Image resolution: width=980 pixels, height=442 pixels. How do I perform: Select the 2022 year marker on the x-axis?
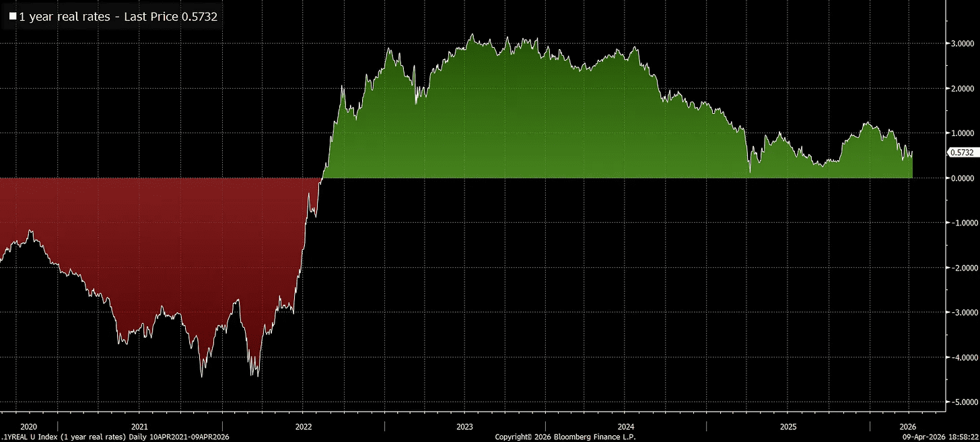[x=303, y=427]
